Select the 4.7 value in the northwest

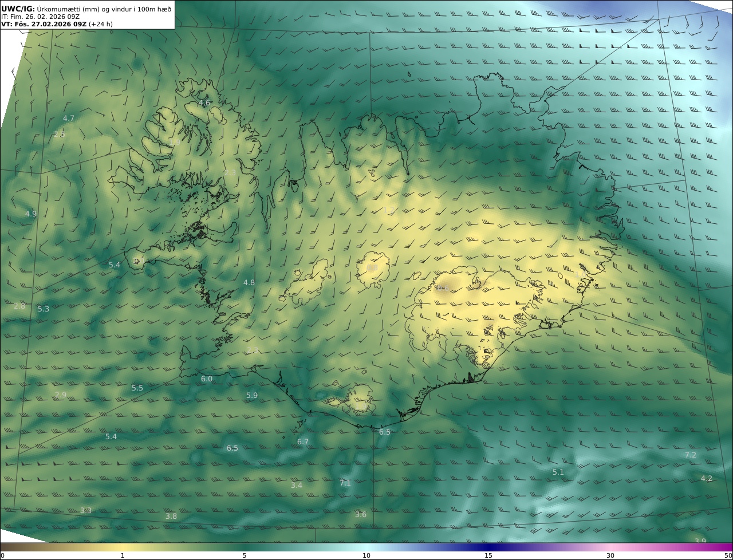[x=69, y=118]
